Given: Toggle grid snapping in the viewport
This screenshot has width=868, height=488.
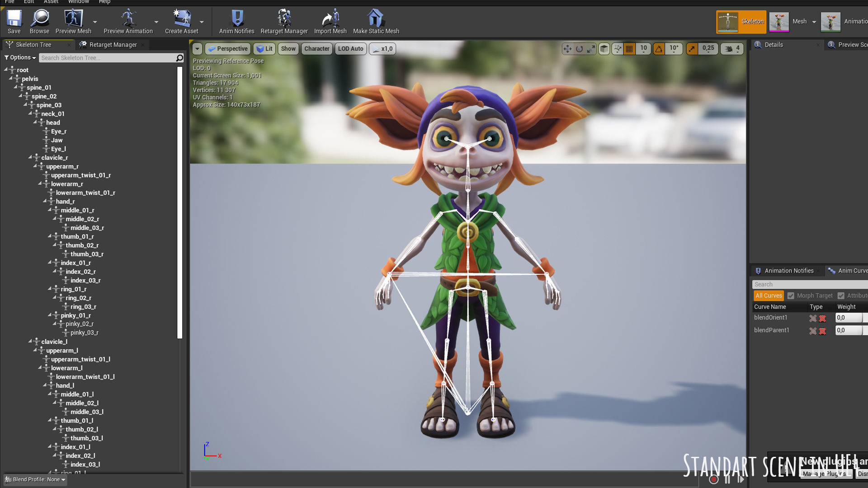Looking at the screenshot, I should 629,49.
